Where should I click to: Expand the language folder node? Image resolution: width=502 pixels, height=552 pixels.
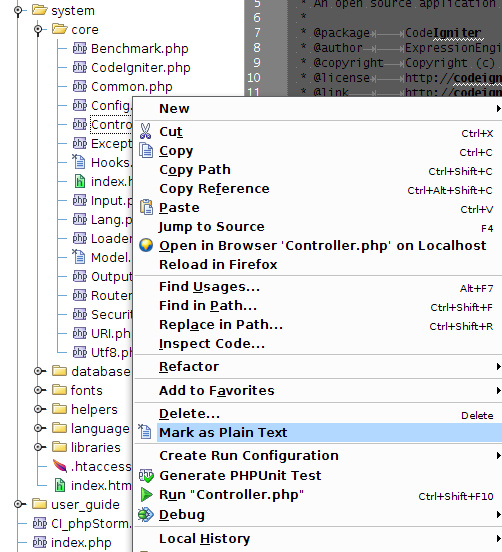[38, 428]
